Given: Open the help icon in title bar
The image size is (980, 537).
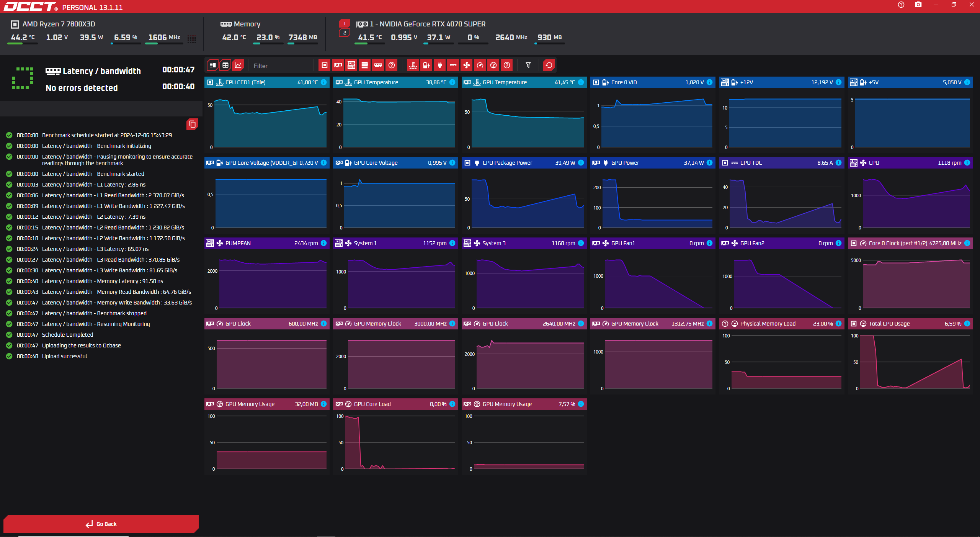Looking at the screenshot, I should (901, 5).
